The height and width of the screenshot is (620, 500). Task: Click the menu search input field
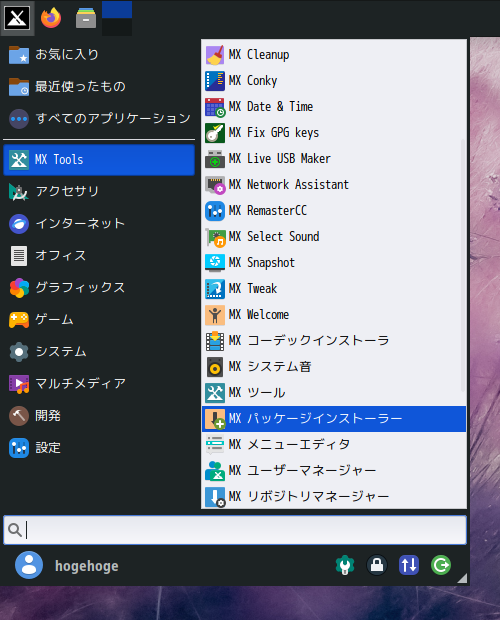pyautogui.click(x=235, y=530)
